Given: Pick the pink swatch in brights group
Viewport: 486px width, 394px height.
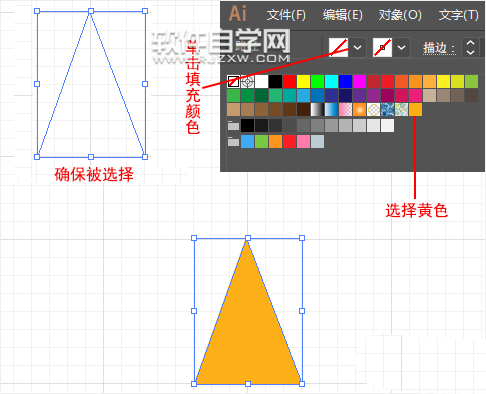Looking at the screenshot, I should point(303,142).
